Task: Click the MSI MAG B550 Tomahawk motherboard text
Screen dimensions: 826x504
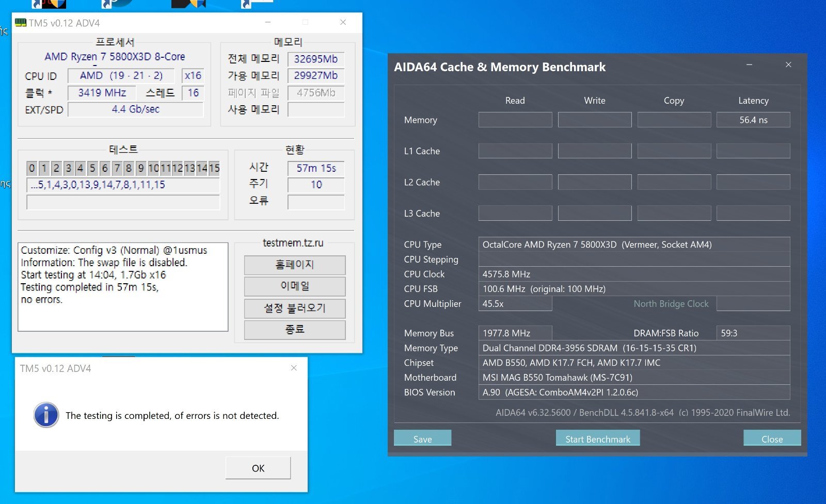Action: [557, 378]
